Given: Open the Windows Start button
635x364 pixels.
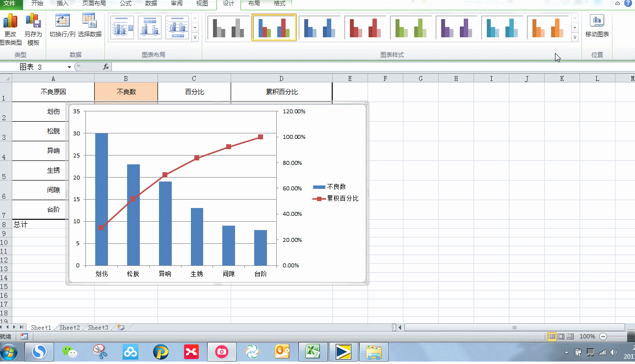Looking at the screenshot, I should [9, 352].
